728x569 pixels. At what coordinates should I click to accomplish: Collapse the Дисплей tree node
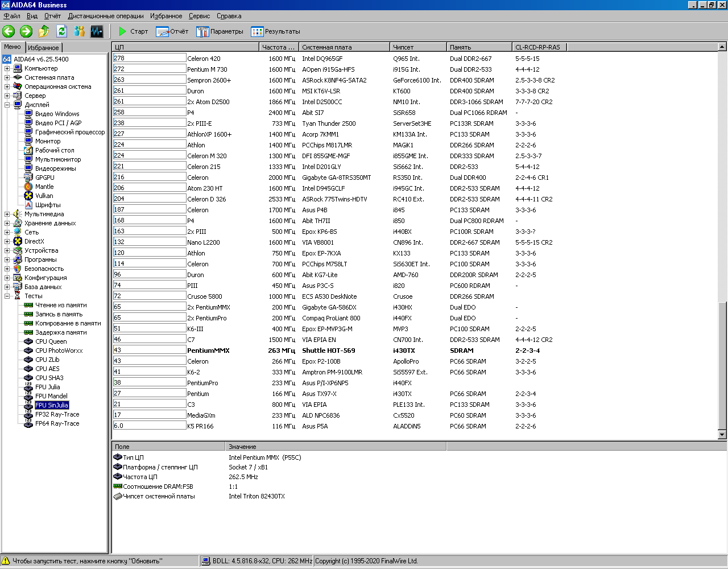pyautogui.click(x=7, y=105)
